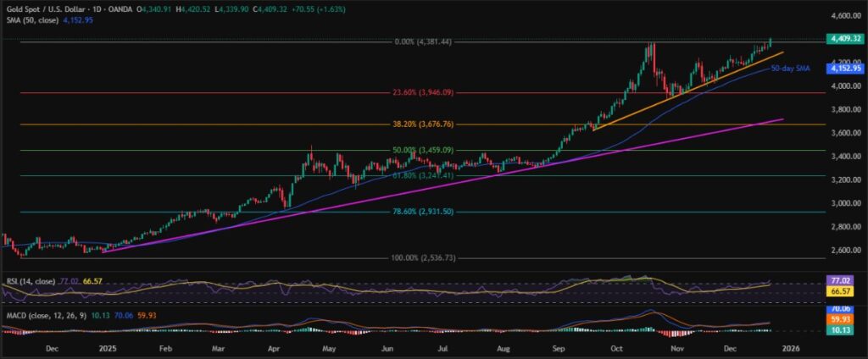
Task: Click the 3,400.00 price axis label
Action: [846, 157]
